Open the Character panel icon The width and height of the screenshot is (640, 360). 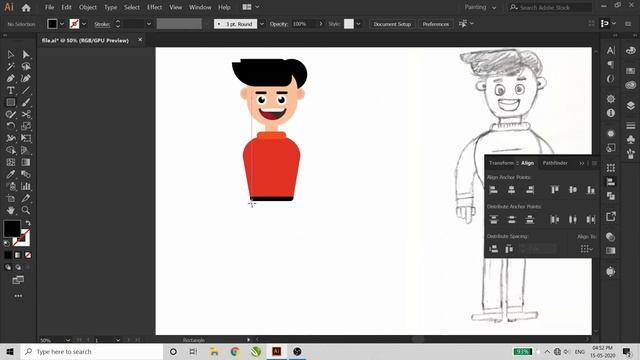click(x=611, y=50)
